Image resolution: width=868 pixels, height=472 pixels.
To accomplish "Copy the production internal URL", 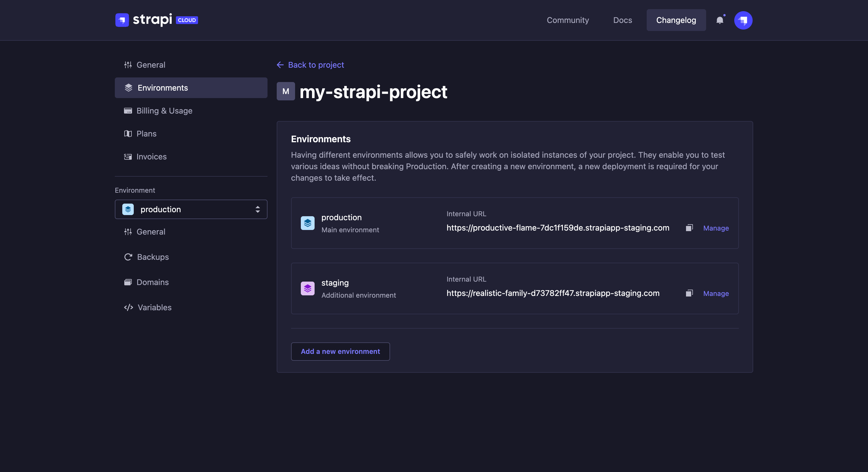I will tap(689, 228).
